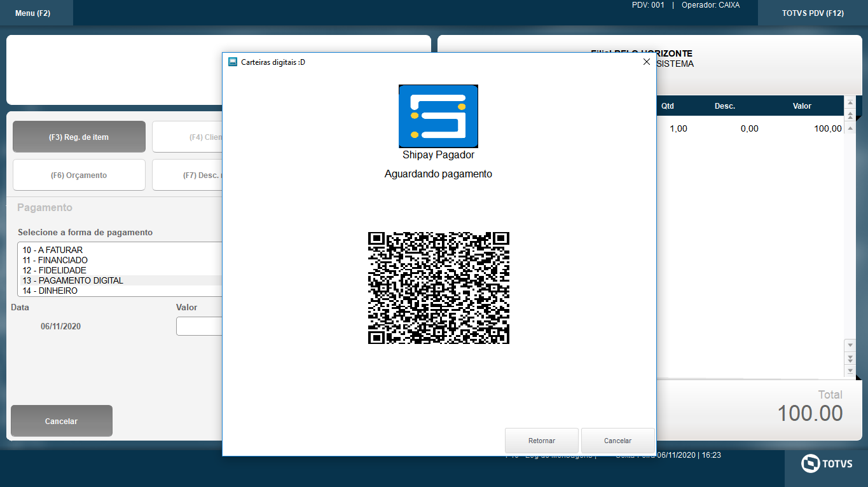Click the 100.00 total amount
The width and height of the screenshot is (868, 487).
[810, 413]
